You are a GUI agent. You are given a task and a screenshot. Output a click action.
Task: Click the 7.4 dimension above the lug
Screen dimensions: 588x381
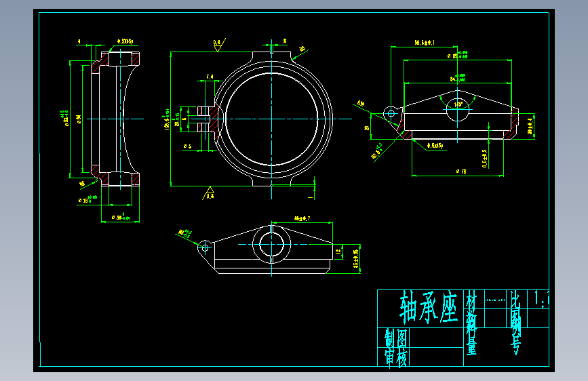pyautogui.click(x=210, y=77)
